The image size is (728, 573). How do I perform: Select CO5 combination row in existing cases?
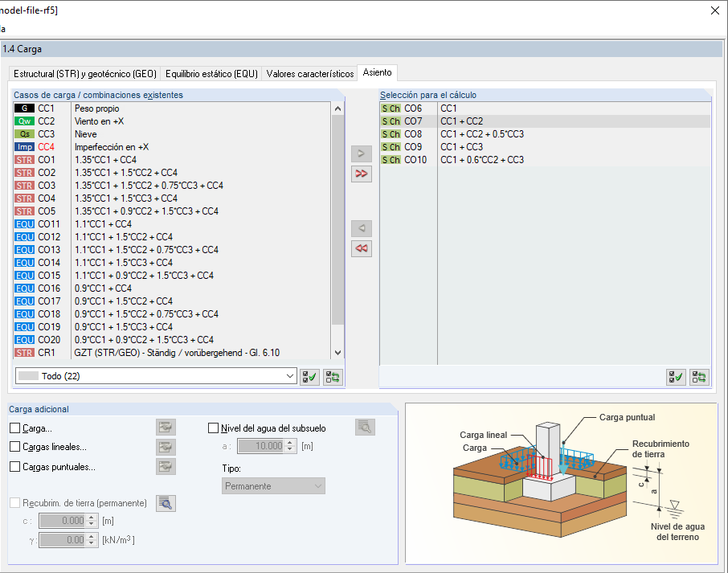(x=172, y=211)
